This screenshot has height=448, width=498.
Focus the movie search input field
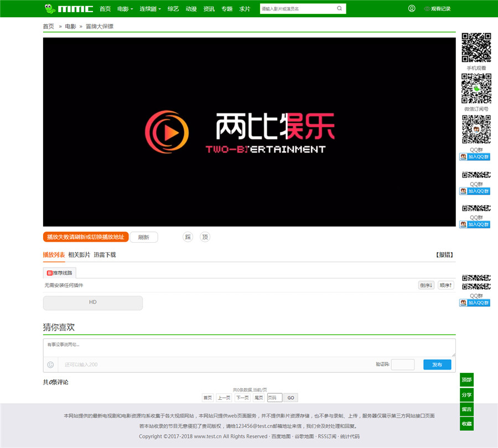(298, 8)
